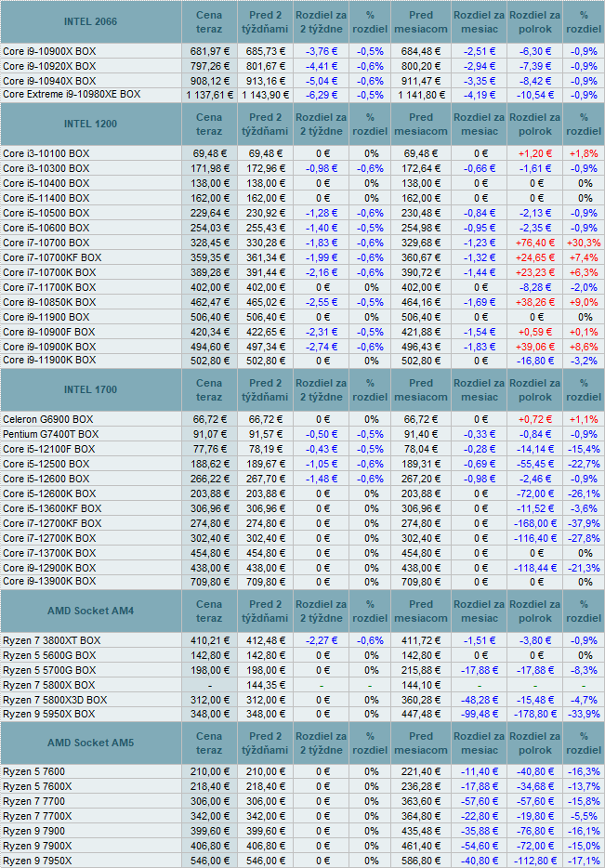
Task: Click the AMD Socket AM4 section header
Action: pos(91,612)
